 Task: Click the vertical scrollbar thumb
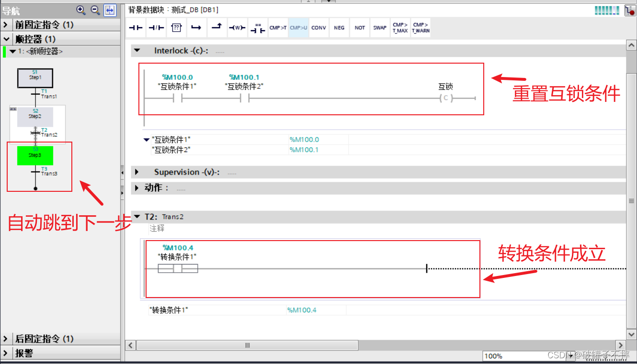[x=631, y=201]
